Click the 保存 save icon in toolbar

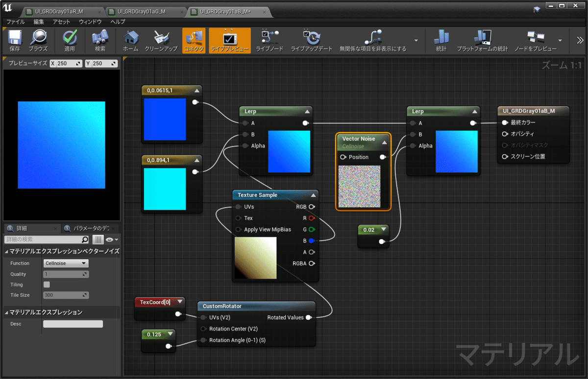coord(14,38)
